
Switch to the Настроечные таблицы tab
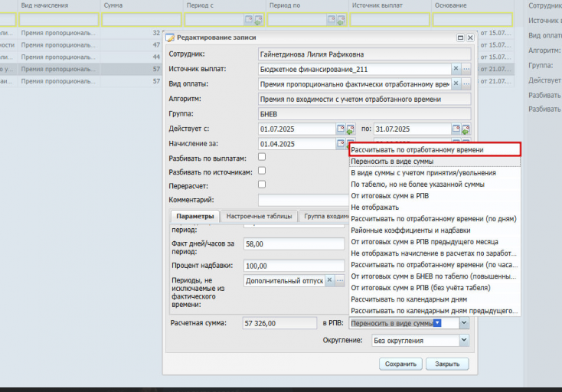click(259, 217)
